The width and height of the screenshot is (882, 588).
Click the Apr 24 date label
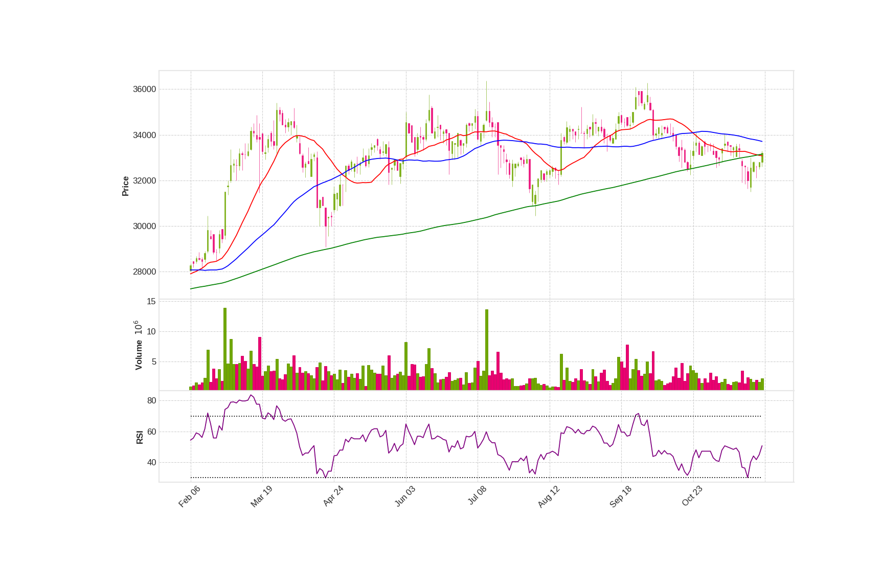pos(333,496)
